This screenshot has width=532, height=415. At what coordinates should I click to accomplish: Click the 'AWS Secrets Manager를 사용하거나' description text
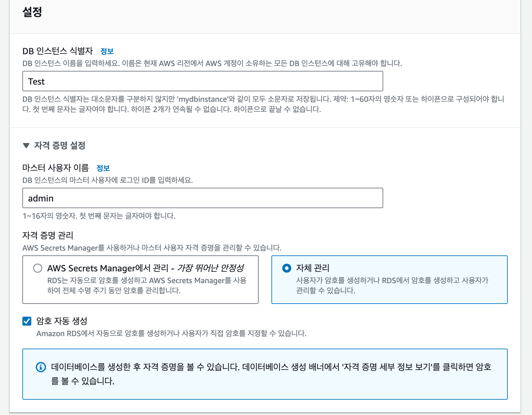(x=152, y=248)
